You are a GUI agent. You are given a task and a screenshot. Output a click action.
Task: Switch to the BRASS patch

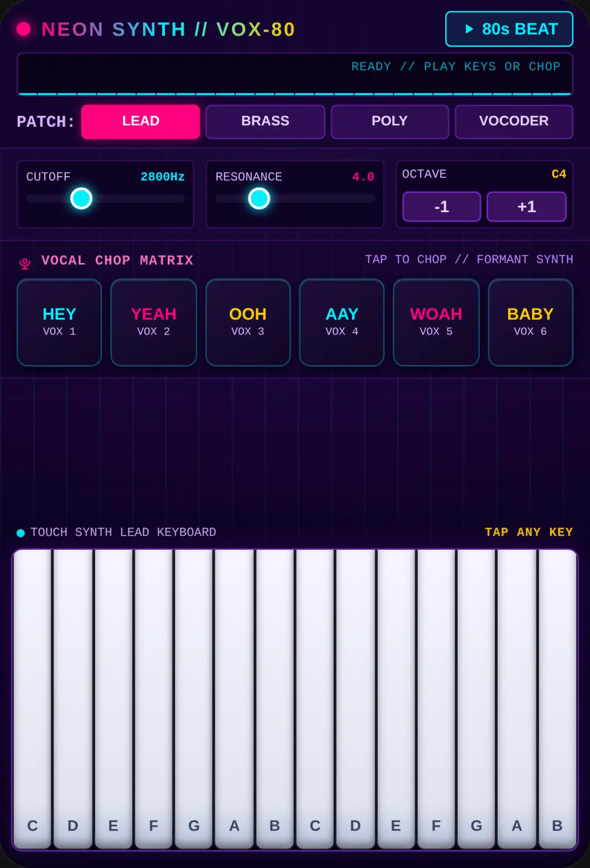pos(265,121)
